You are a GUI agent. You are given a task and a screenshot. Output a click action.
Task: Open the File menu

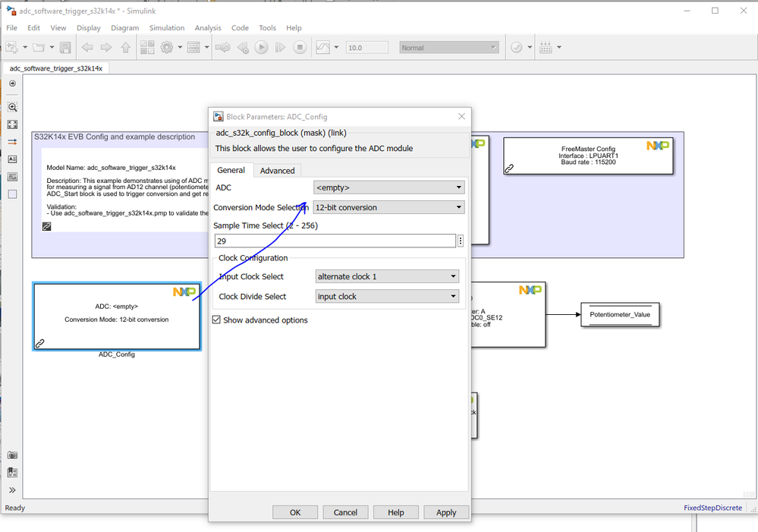(x=11, y=27)
